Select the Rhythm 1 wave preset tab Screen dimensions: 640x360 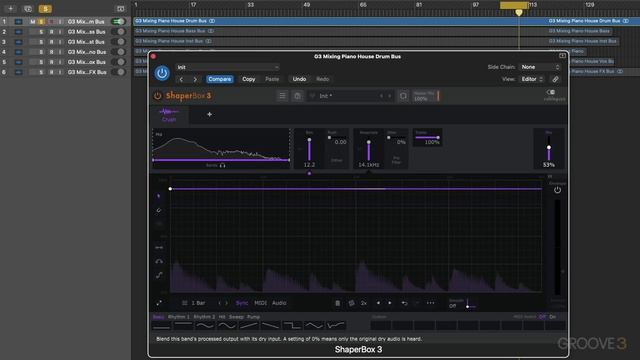coord(178,317)
